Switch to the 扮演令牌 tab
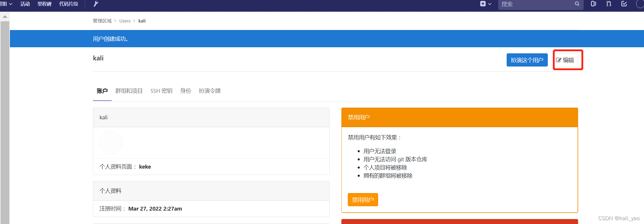 (210, 91)
